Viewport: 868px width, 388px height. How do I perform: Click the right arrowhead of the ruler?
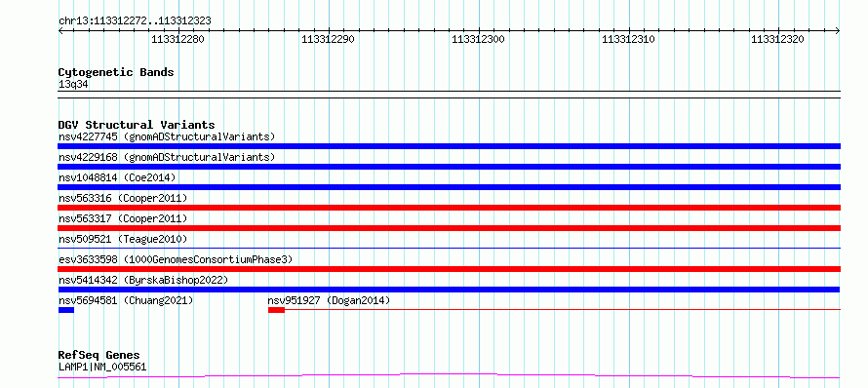[x=838, y=31]
